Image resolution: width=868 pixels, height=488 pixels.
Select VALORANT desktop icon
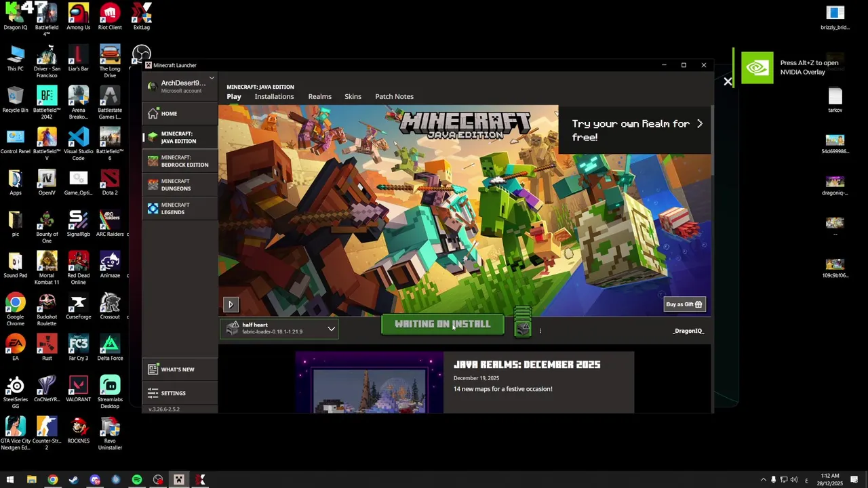(x=78, y=388)
